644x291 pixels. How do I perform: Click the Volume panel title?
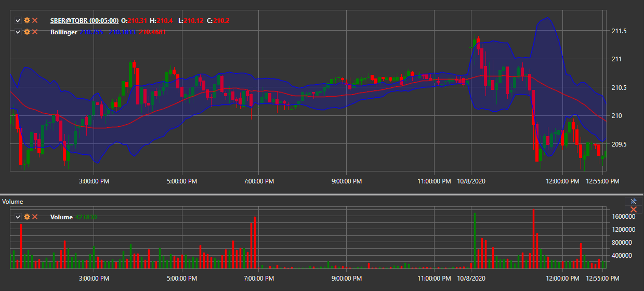[x=12, y=201]
